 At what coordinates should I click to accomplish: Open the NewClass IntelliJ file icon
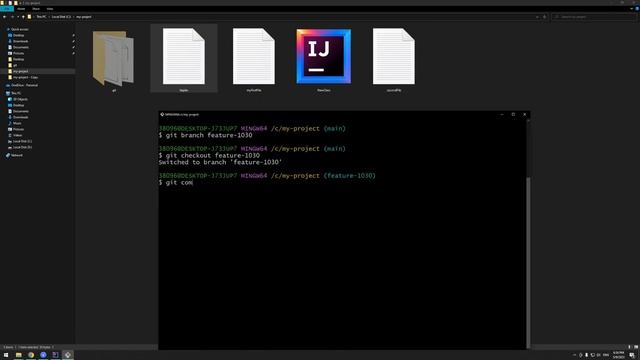pos(324,56)
